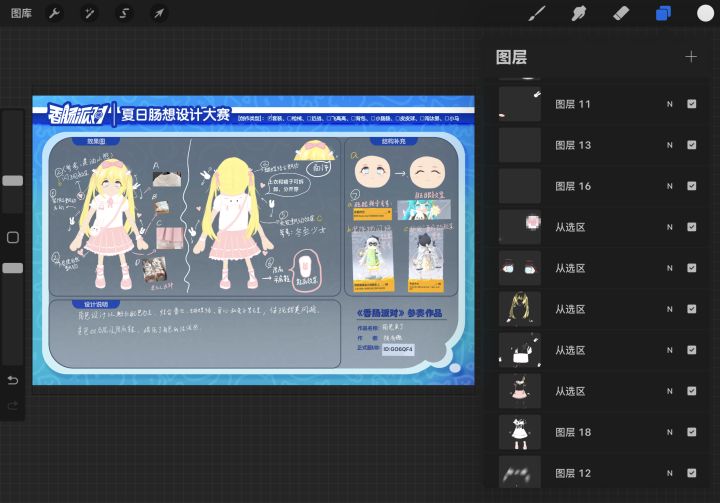Select the Brush tool
Image resolution: width=720 pixels, height=503 pixels.
[537, 13]
